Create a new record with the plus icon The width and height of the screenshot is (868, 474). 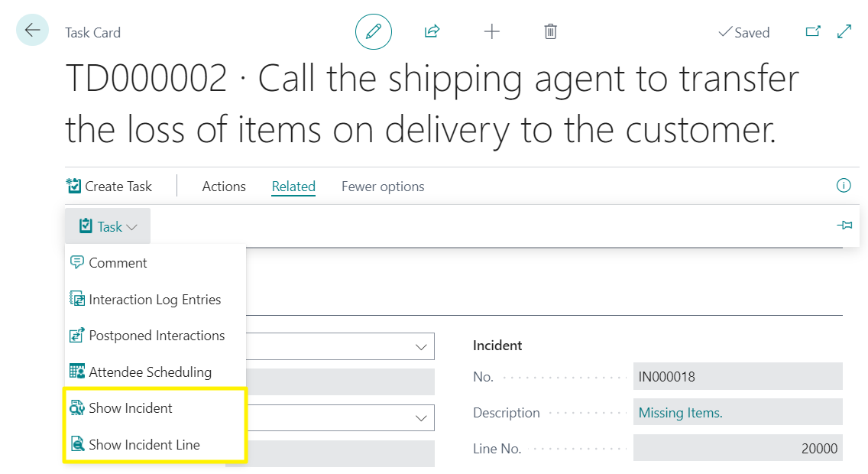[x=491, y=31]
